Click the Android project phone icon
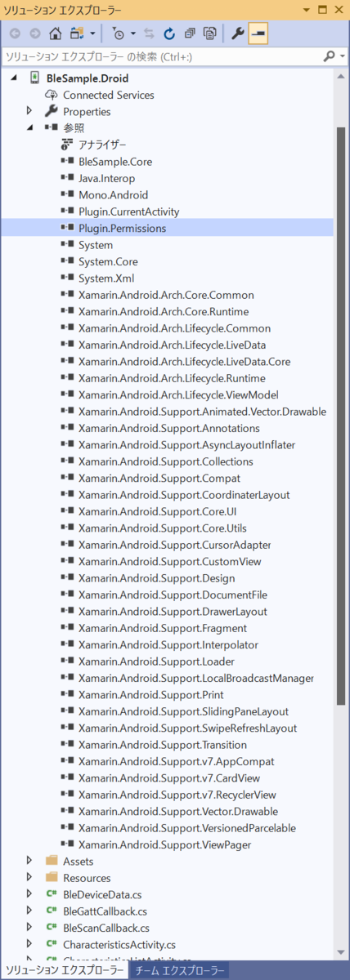 [x=34, y=78]
